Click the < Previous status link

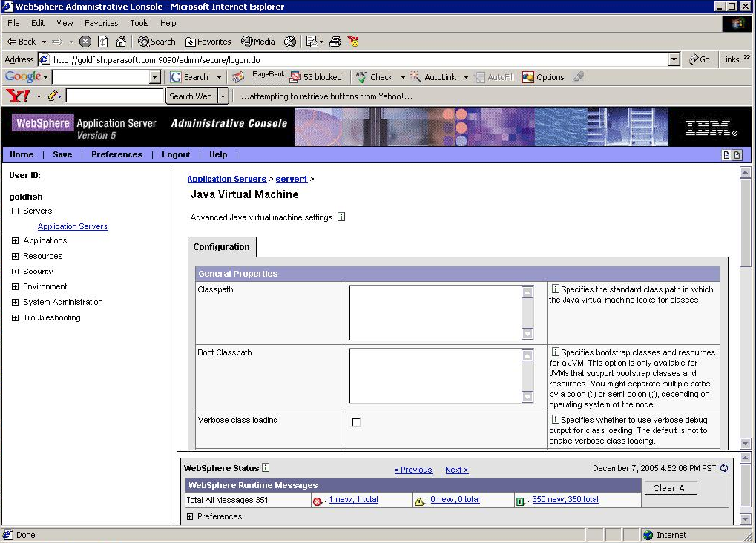pos(413,470)
